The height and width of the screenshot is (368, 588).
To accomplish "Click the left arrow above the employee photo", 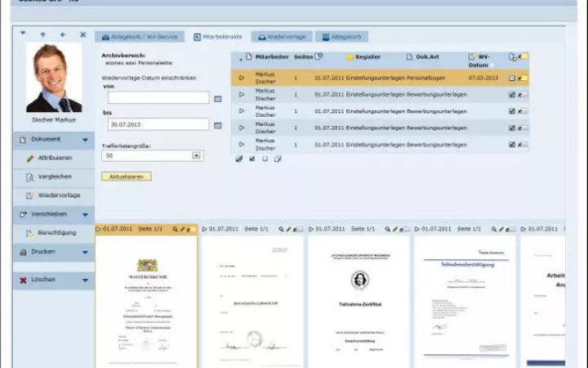I will coord(63,34).
